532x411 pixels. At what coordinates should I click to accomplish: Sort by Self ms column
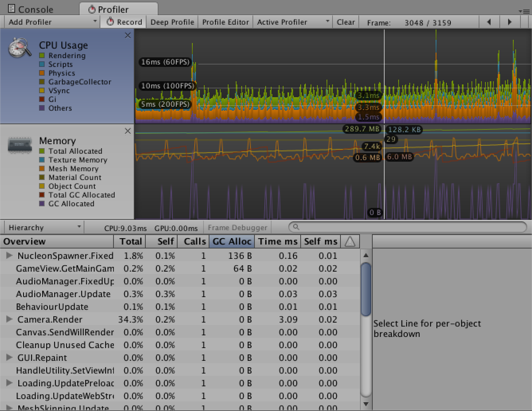tap(321, 241)
